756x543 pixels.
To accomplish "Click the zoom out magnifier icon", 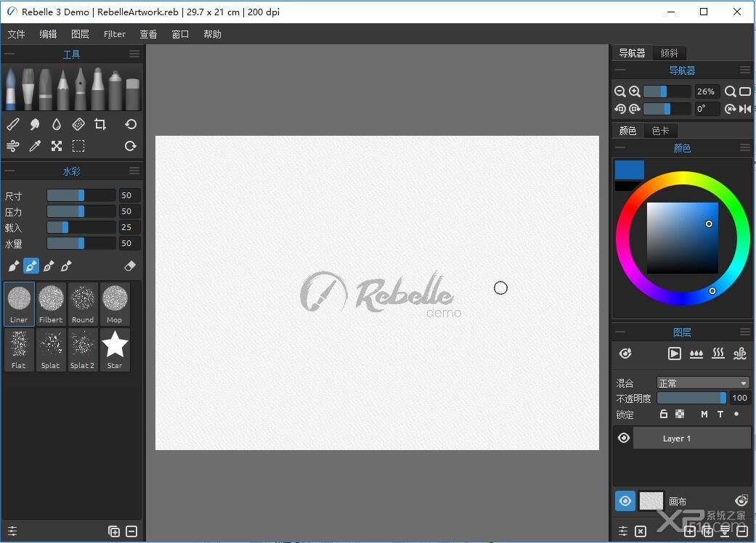I will tap(620, 91).
